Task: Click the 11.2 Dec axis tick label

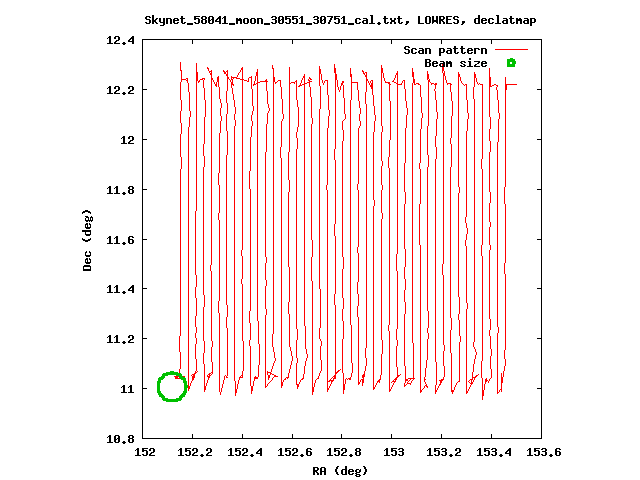Action: pos(120,339)
